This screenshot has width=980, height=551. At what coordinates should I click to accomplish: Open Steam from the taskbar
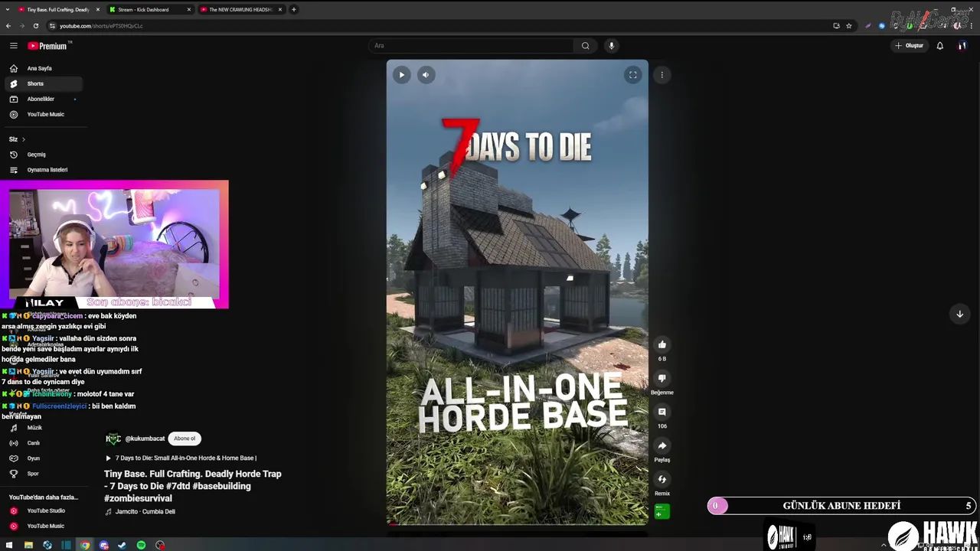[x=122, y=545]
